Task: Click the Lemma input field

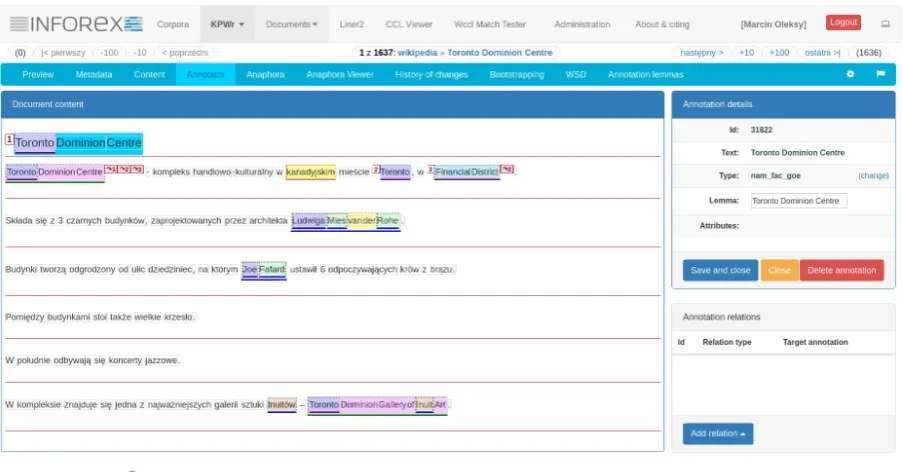Action: pyautogui.click(x=799, y=201)
